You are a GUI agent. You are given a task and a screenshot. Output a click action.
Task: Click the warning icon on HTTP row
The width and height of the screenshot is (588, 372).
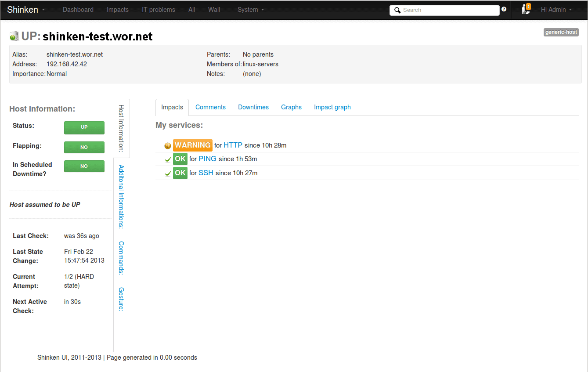(168, 146)
